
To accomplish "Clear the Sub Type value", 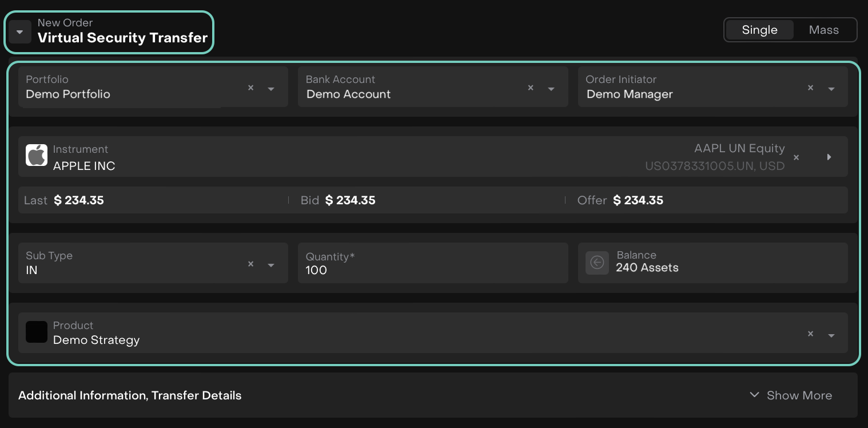I will pos(250,264).
